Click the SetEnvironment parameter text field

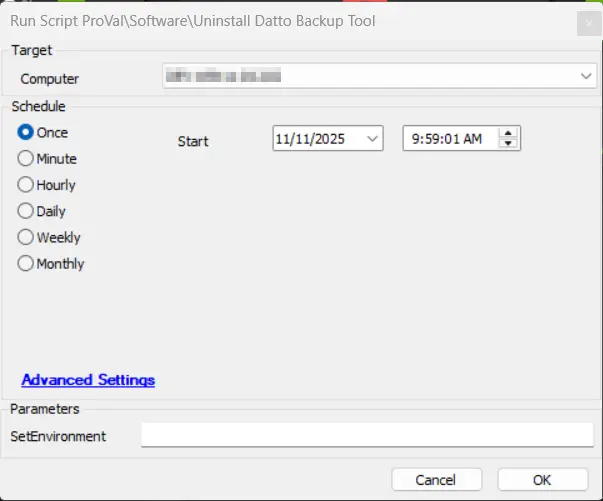[x=368, y=435]
